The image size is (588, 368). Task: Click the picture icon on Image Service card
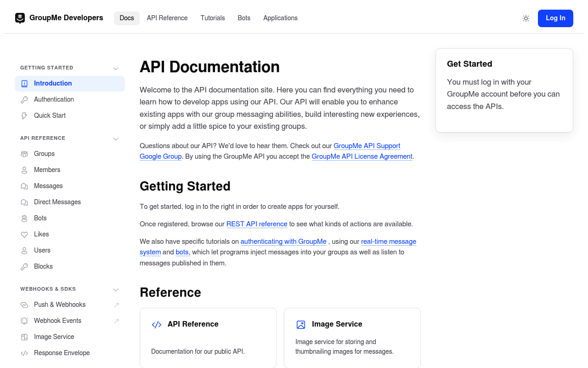point(301,325)
